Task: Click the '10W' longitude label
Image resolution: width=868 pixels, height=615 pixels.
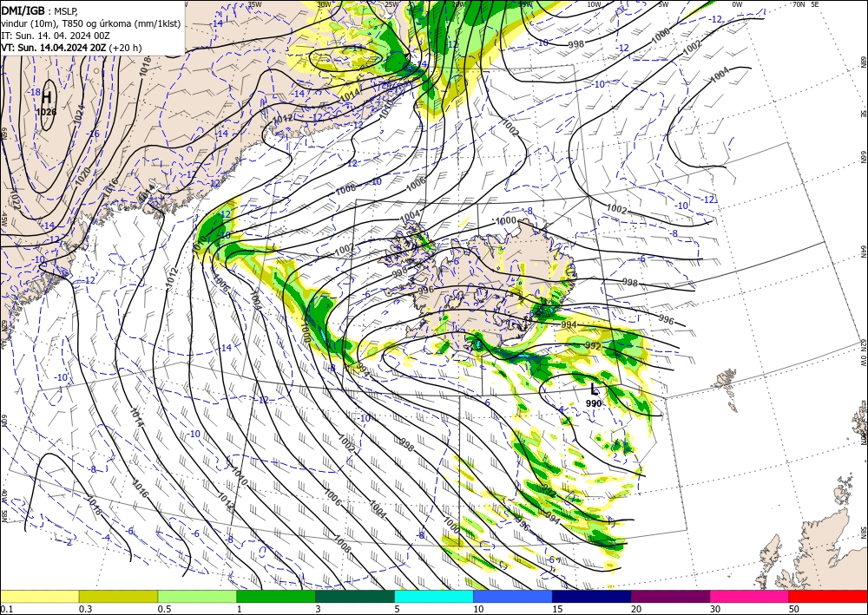Action: 594,4
